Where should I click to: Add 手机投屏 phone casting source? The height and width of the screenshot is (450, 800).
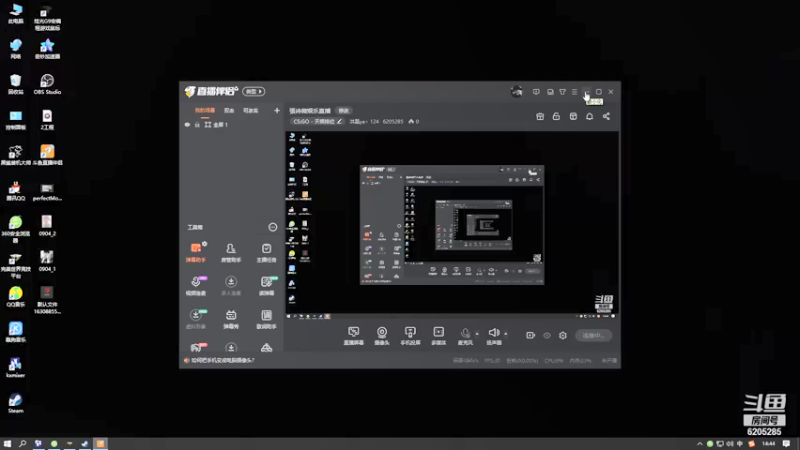click(410, 336)
